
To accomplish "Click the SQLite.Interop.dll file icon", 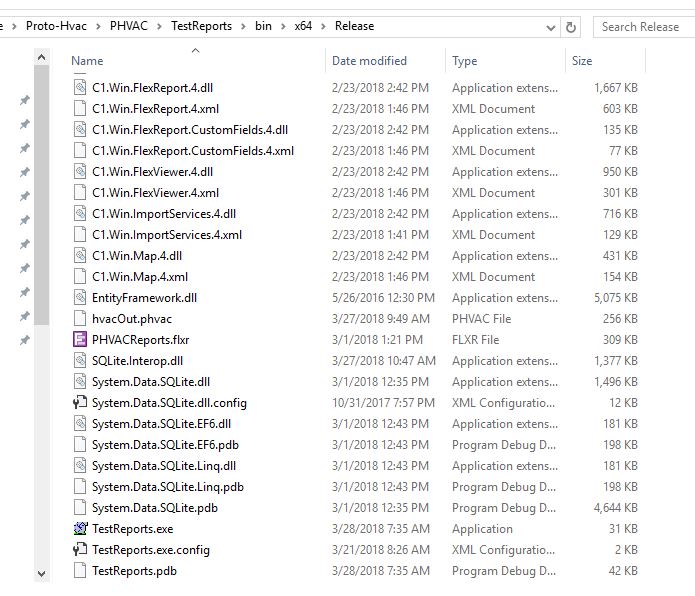I will click(80, 361).
